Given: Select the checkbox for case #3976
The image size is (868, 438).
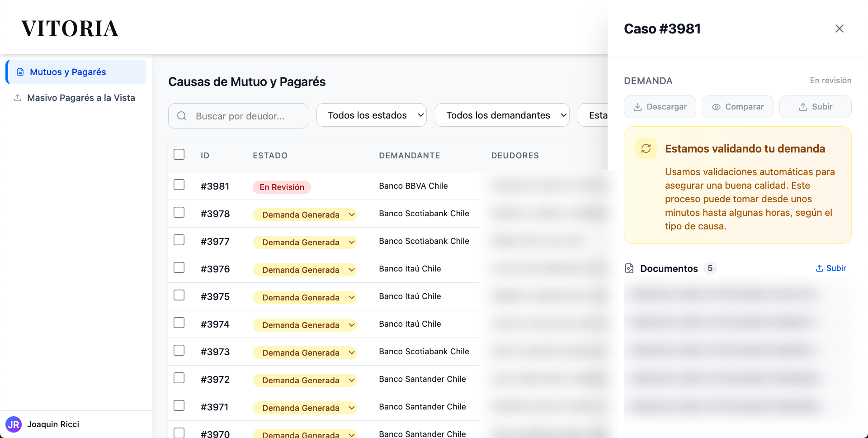Looking at the screenshot, I should click(x=179, y=267).
